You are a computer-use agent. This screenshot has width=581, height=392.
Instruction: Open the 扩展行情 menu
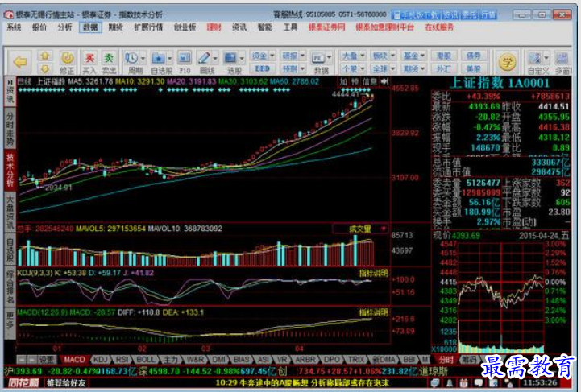click(x=148, y=27)
